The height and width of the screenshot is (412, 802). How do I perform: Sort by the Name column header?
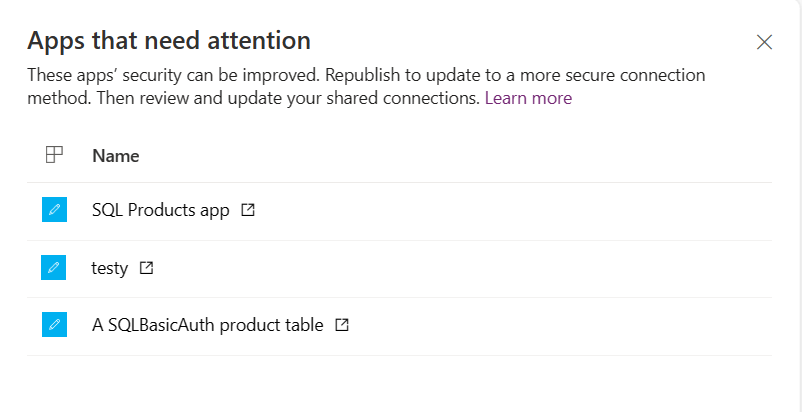click(x=116, y=155)
